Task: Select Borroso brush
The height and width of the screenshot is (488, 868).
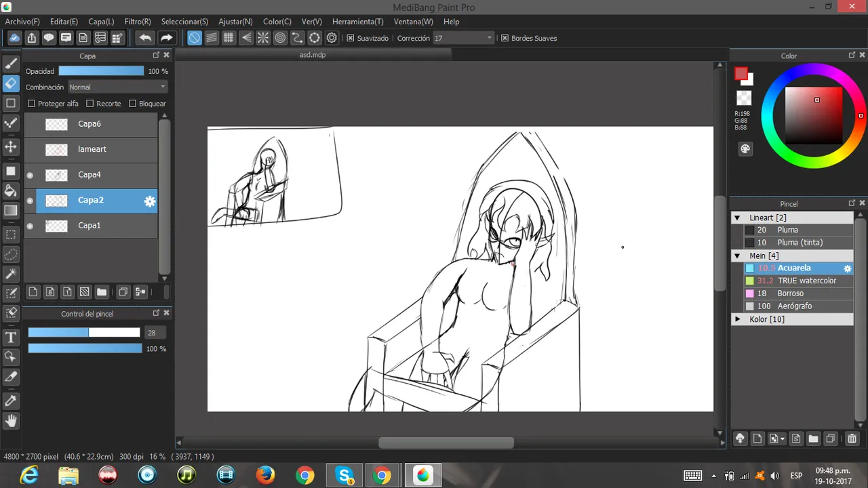Action: (793, 293)
